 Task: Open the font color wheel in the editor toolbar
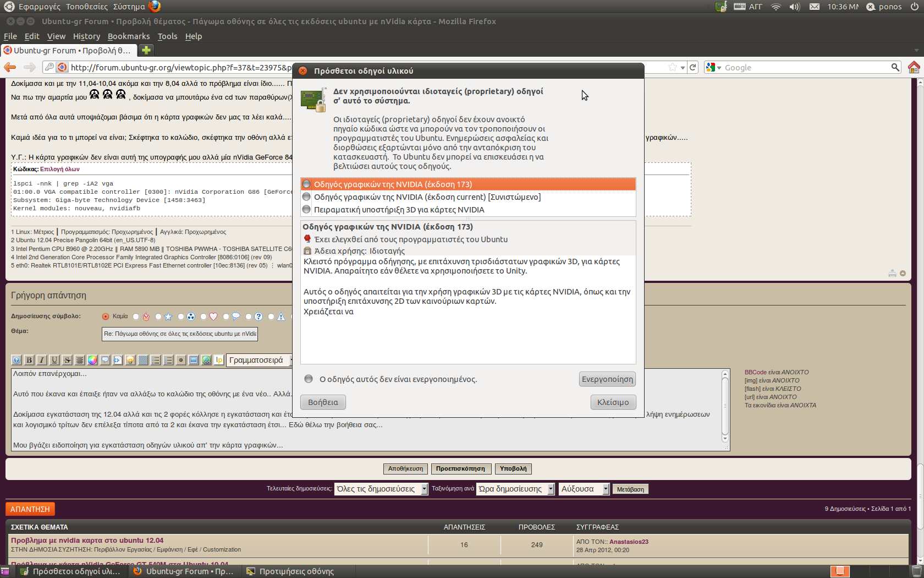(92, 360)
